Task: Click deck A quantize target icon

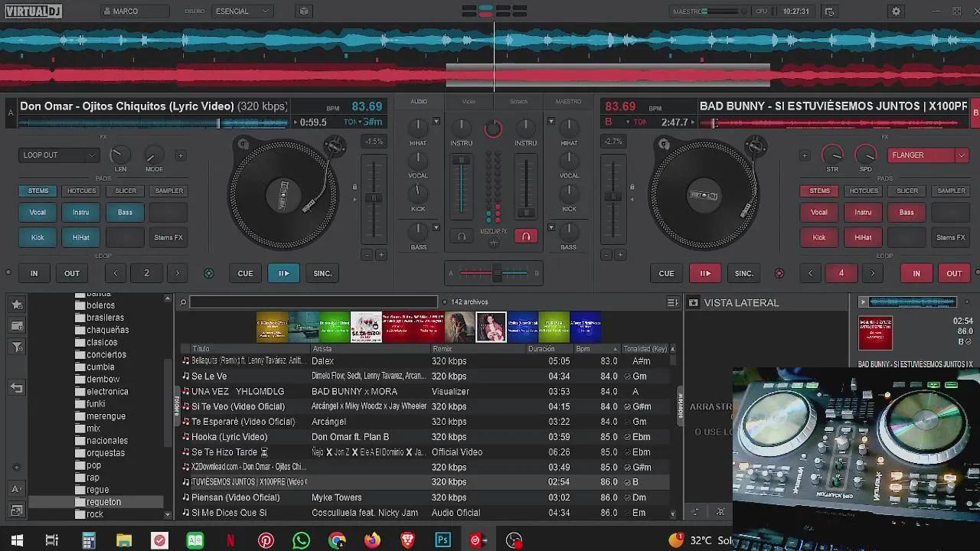Action: tap(208, 273)
